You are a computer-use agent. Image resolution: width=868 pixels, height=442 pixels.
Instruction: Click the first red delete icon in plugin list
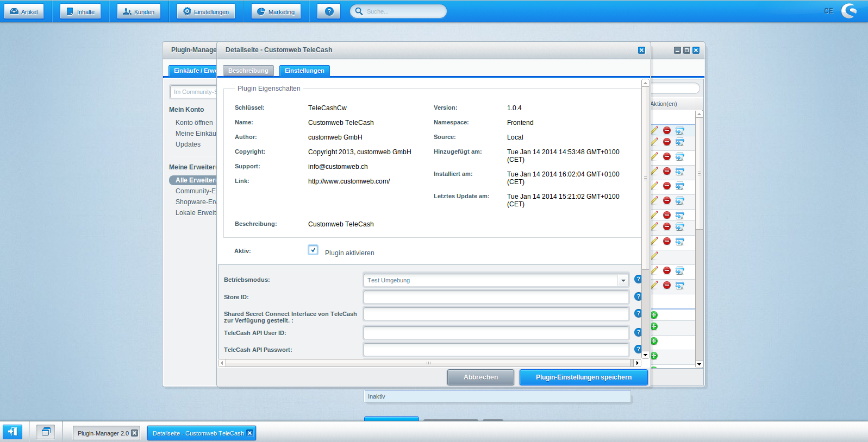click(x=667, y=130)
